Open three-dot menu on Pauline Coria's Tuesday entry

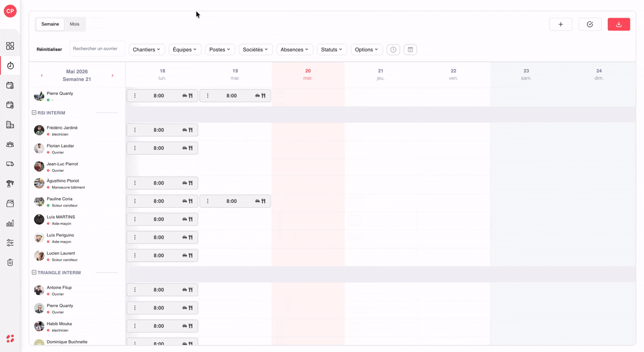pos(208,201)
